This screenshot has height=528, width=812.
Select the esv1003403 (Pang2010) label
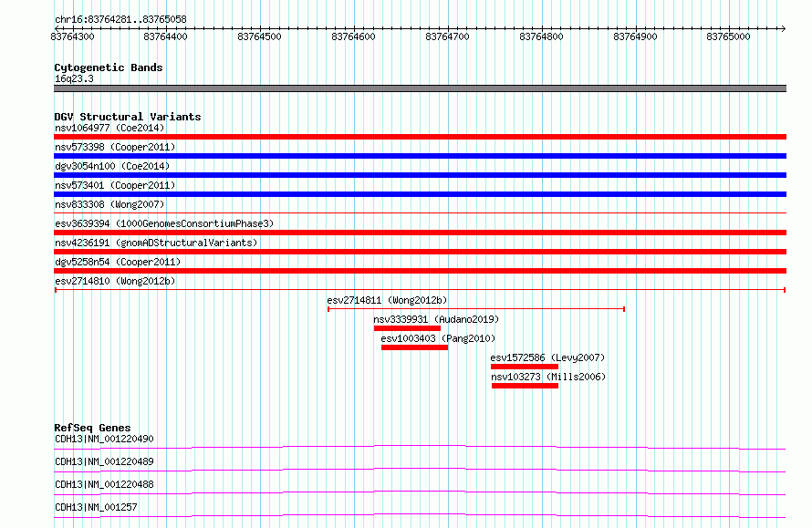(x=438, y=338)
